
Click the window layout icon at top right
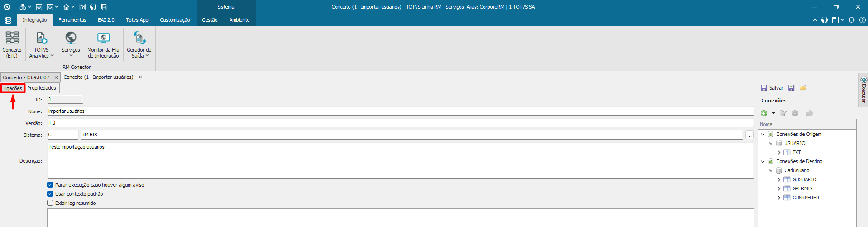coord(835,20)
